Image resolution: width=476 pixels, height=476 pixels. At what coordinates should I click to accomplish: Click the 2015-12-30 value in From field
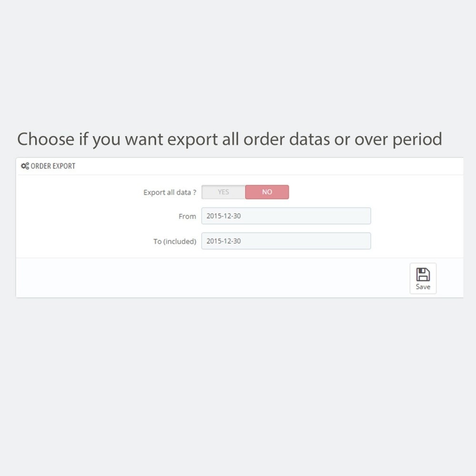coord(224,216)
